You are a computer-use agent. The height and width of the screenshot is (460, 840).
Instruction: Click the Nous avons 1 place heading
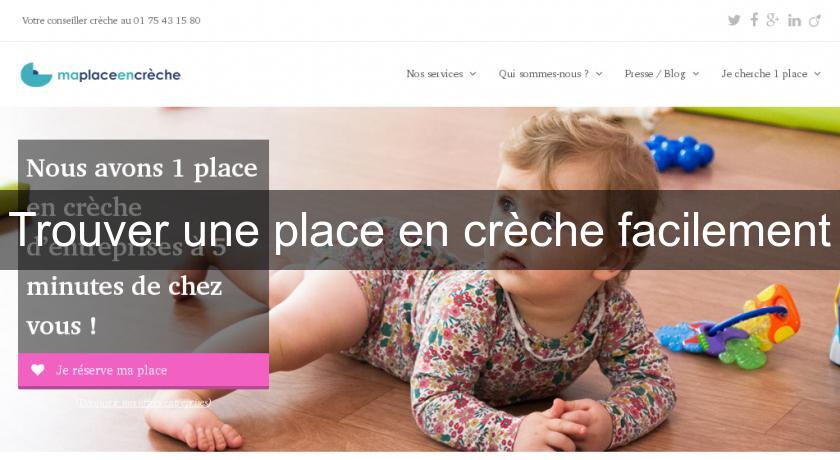(142, 168)
